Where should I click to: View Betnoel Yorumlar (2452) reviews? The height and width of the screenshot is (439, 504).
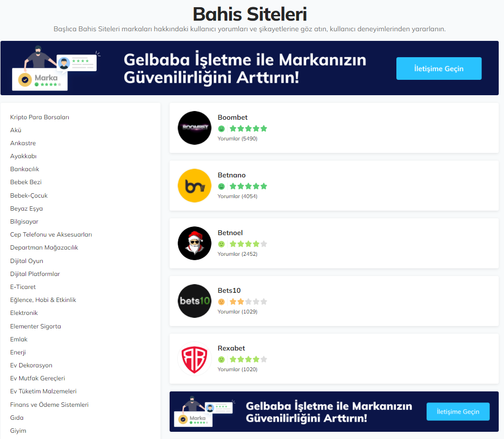[237, 254]
